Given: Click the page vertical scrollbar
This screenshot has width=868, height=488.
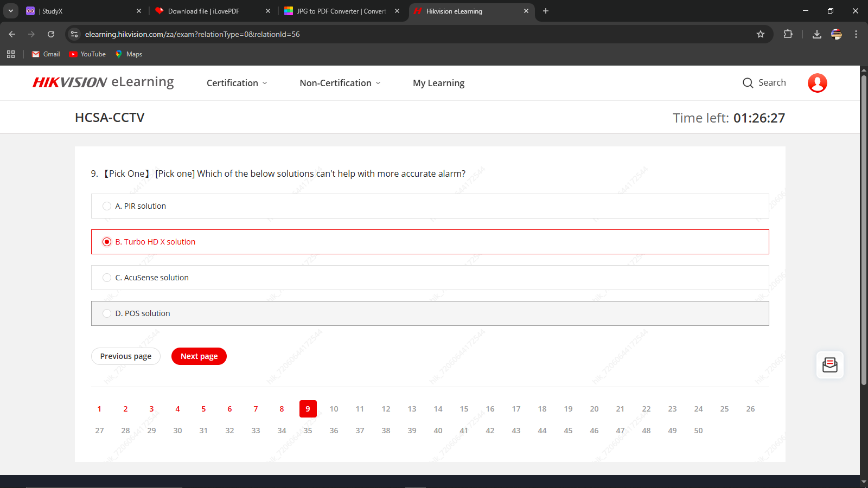Looking at the screenshot, I should pyautogui.click(x=864, y=230).
